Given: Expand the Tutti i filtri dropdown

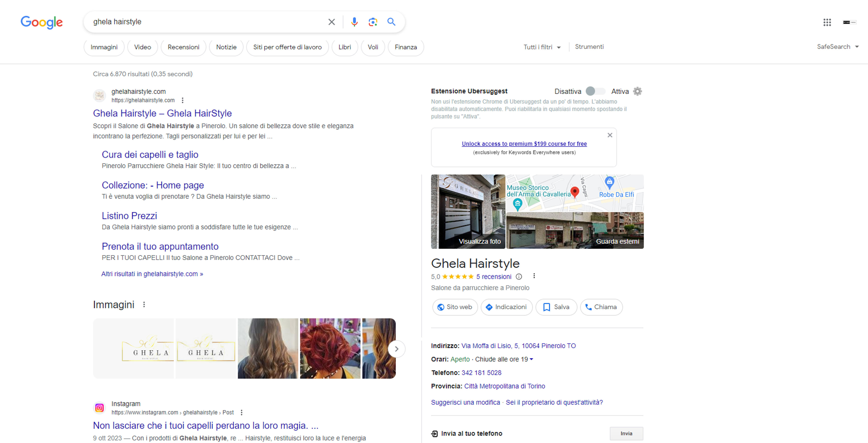Looking at the screenshot, I should 542,47.
